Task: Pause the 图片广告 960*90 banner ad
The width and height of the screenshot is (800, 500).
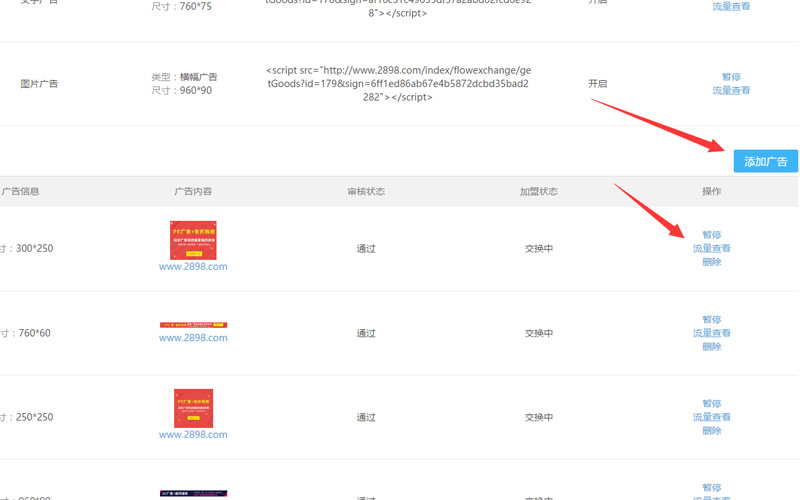Action: [731, 77]
